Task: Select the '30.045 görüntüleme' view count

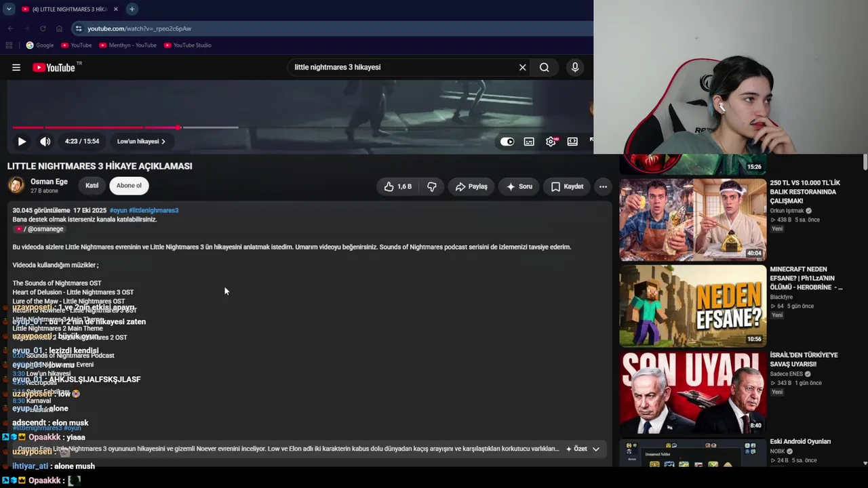Action: (x=41, y=210)
